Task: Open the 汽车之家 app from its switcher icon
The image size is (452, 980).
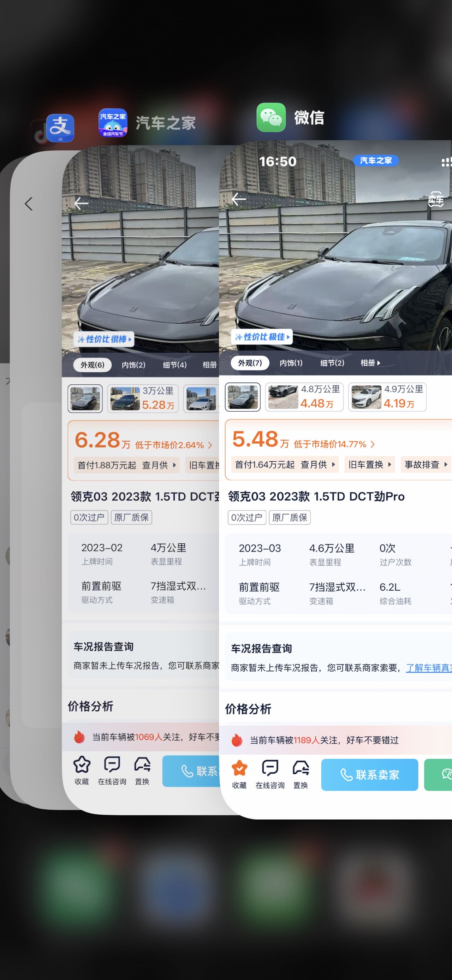Action: point(113,123)
